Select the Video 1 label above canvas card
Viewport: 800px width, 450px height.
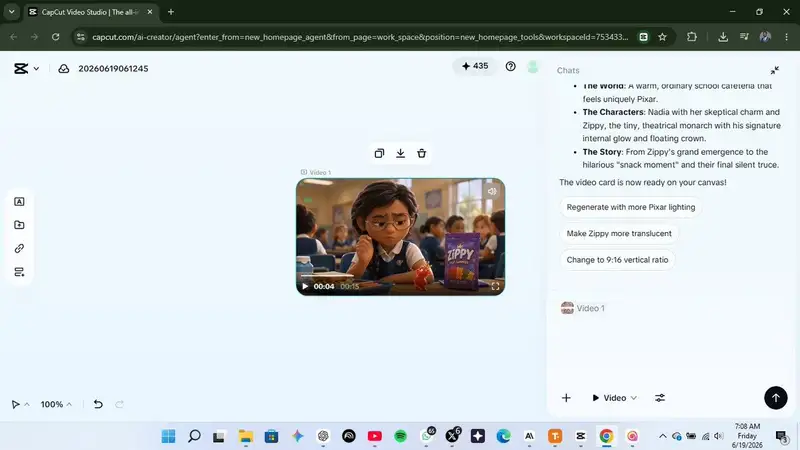click(x=316, y=172)
